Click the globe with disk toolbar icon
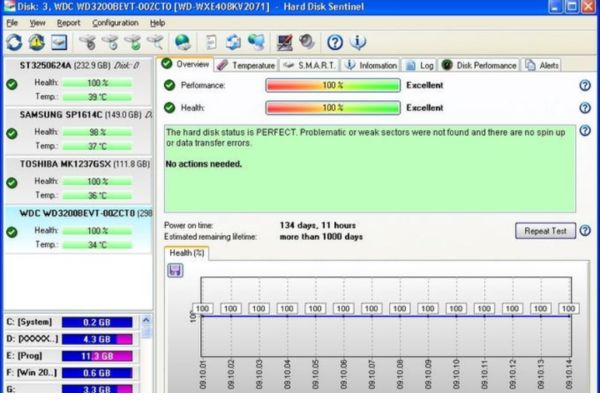Image resolution: width=600 pixels, height=400 pixels. point(183,42)
